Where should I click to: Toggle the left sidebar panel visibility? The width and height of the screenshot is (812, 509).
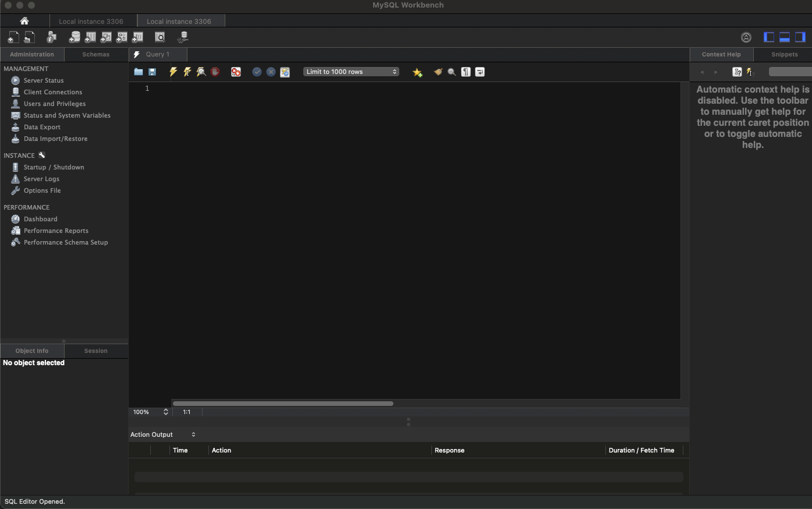point(769,37)
